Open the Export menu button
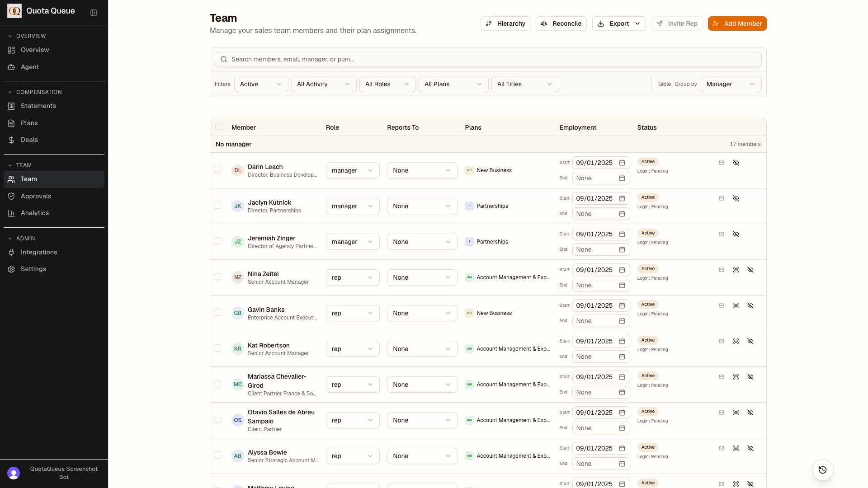 click(x=619, y=23)
